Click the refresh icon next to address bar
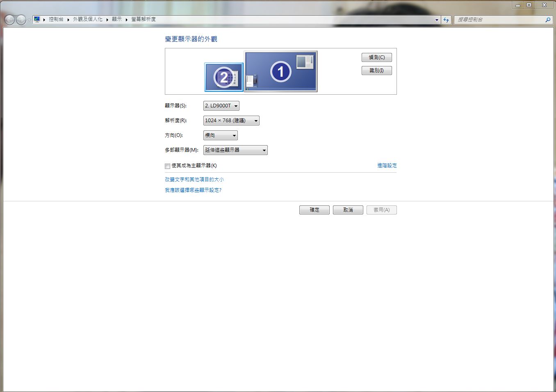The height and width of the screenshot is (392, 556). [x=446, y=20]
